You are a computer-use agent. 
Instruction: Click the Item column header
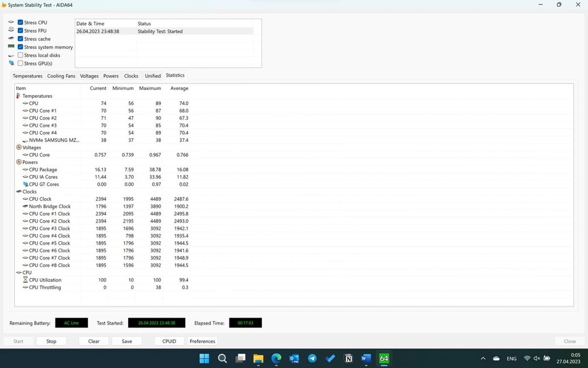[x=47, y=88]
